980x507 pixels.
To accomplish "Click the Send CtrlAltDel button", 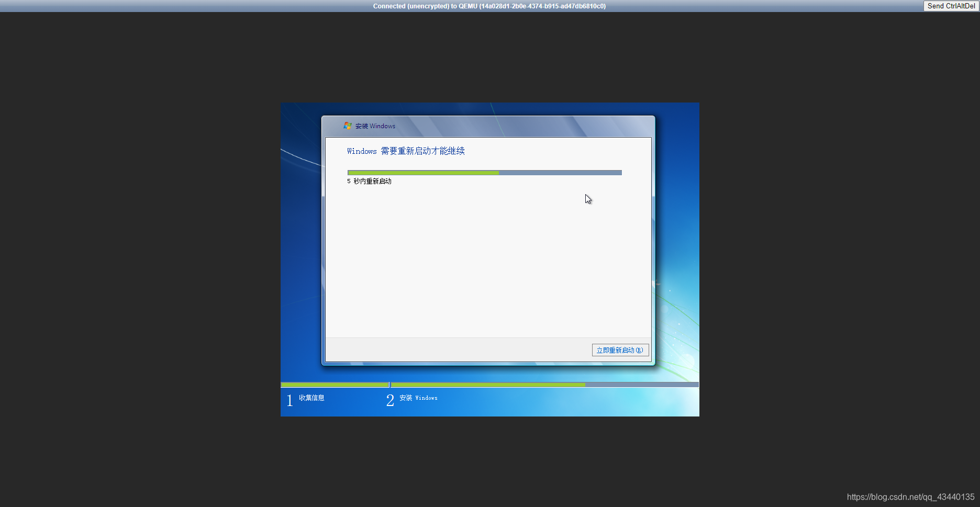I will 951,6.
